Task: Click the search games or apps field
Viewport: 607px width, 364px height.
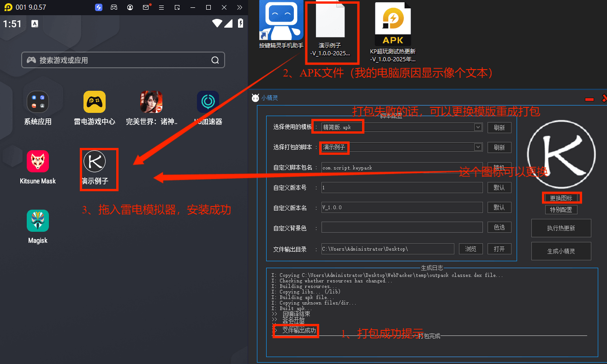Action: 123,60
